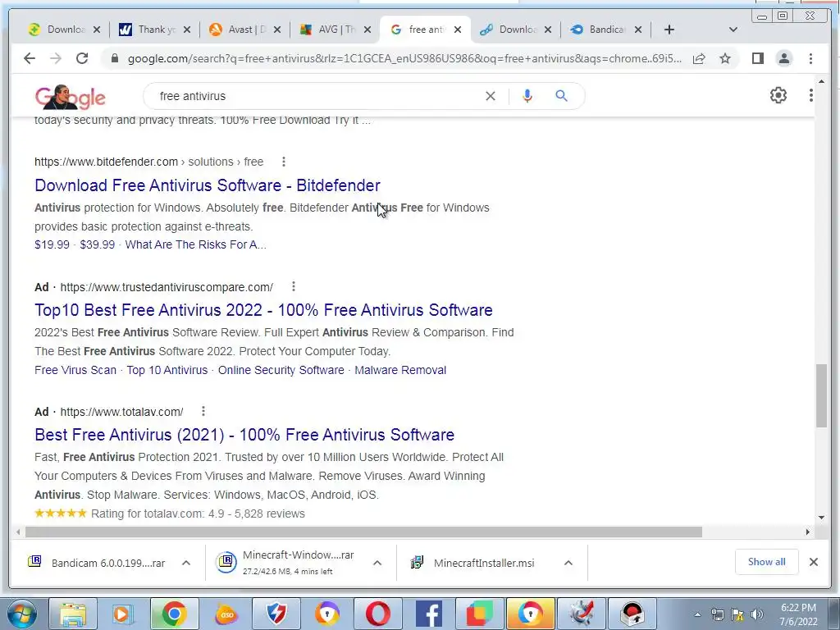
Task: Expand options for Minecraft-Window rar download
Action: click(x=377, y=563)
